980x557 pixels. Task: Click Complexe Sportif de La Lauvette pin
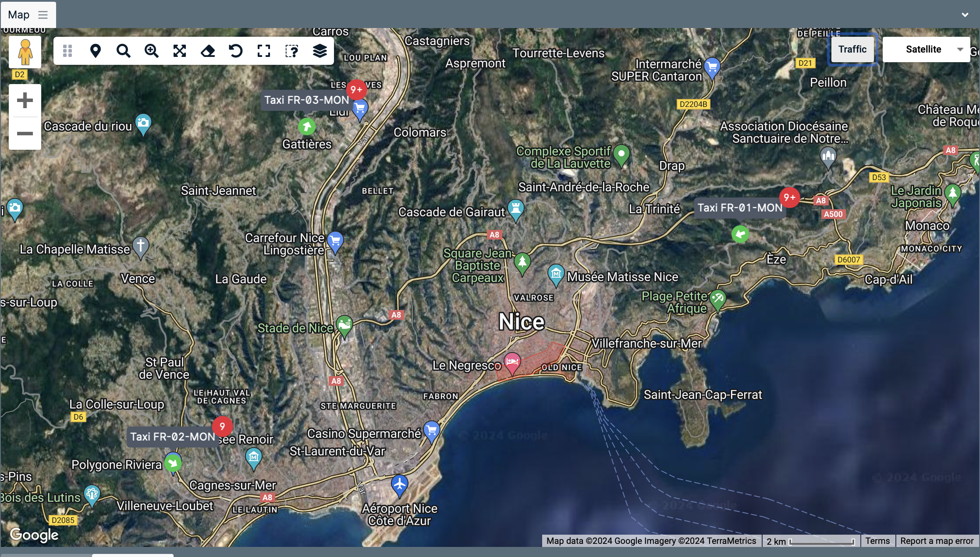[x=621, y=155]
